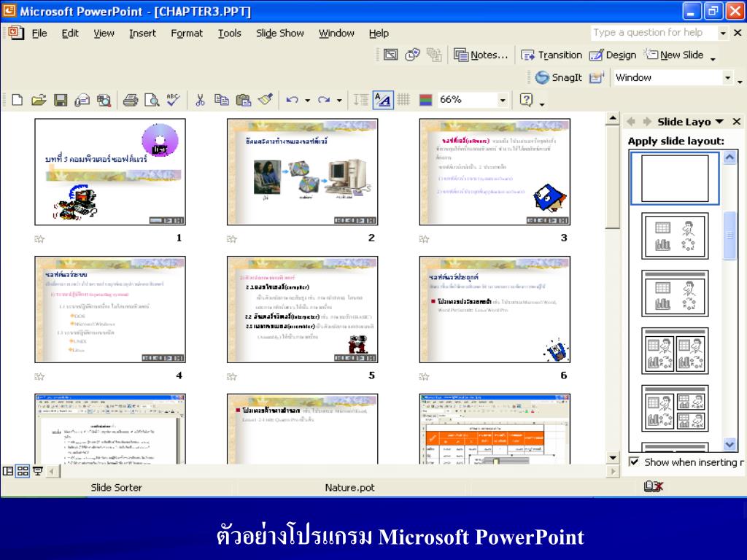Select the Format Painter brush icon

[266, 100]
